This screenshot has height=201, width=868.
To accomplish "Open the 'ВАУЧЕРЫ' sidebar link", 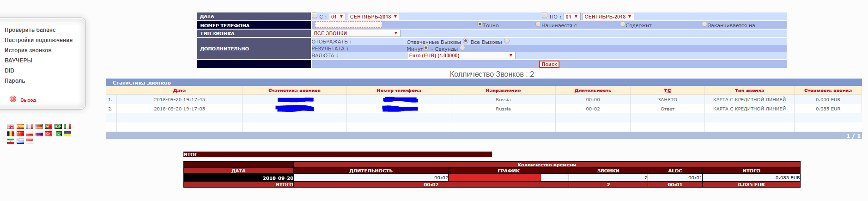I will click(x=18, y=61).
